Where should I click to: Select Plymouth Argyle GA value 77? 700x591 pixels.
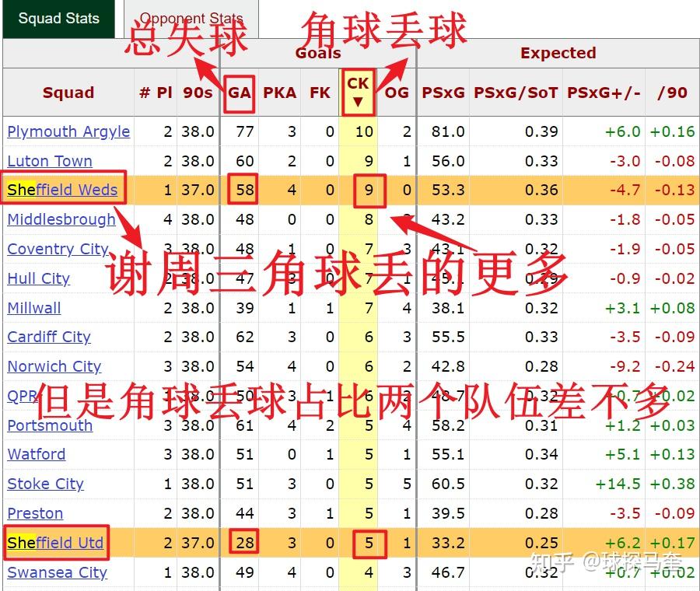click(245, 131)
